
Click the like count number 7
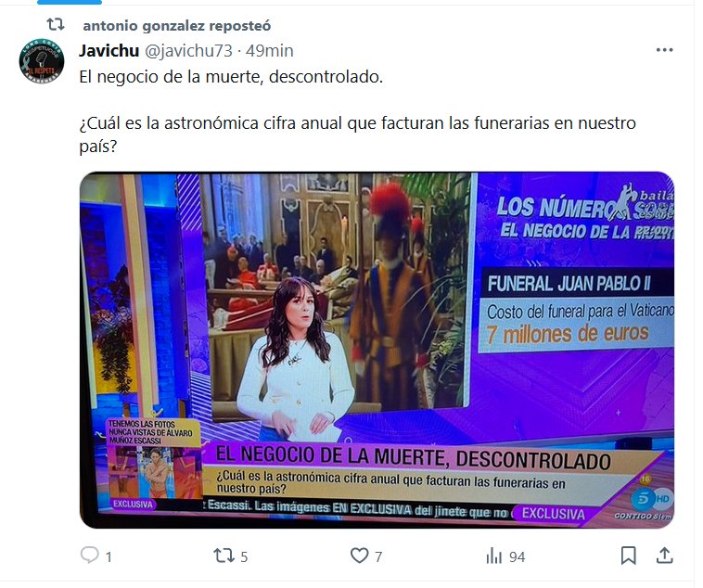[x=378, y=557]
